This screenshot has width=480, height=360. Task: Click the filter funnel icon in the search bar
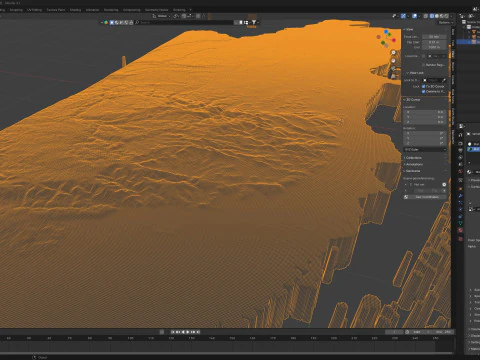pyautogui.click(x=254, y=22)
